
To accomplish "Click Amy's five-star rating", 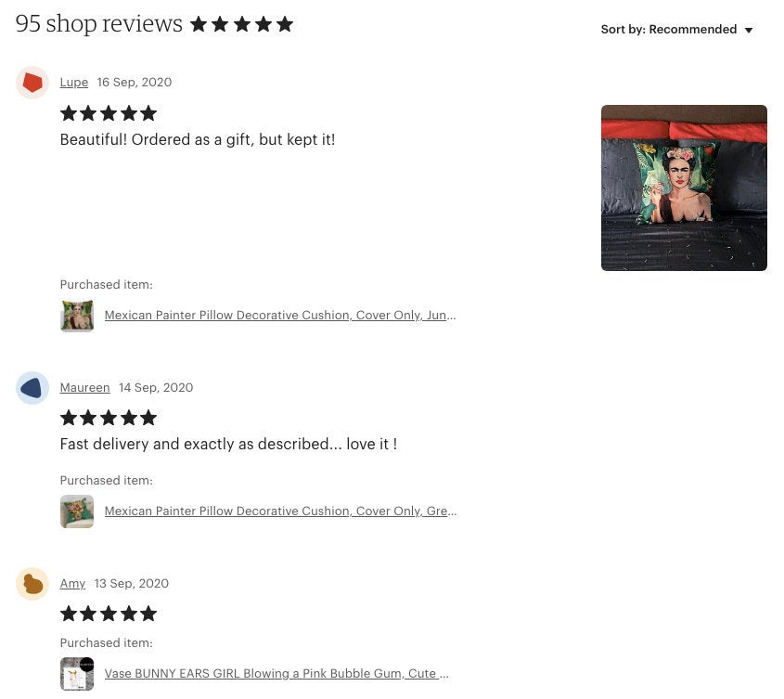I will click(109, 614).
